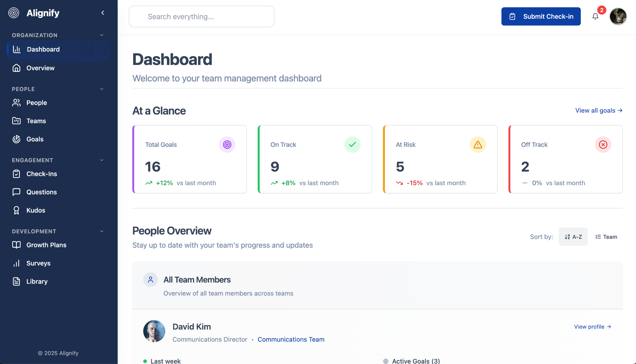The image size is (636, 364).
Task: Open Goals from the sidebar icon
Action: pos(17,139)
